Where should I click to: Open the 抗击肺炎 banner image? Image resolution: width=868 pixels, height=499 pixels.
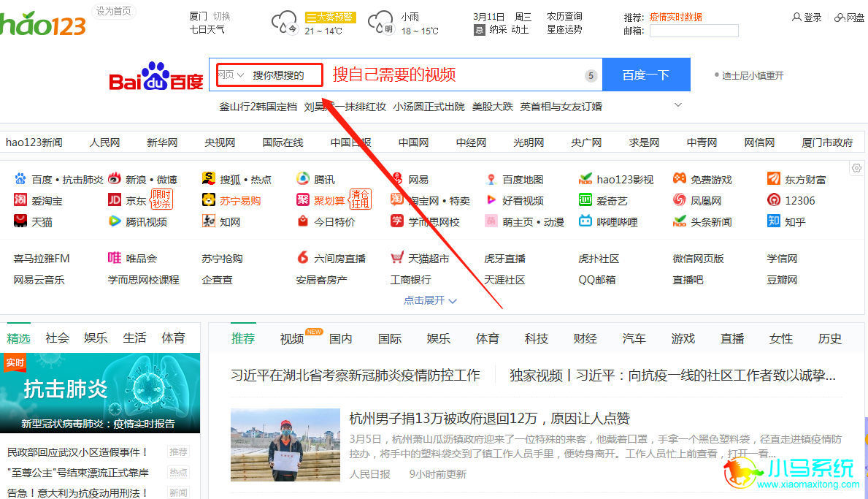pos(99,392)
